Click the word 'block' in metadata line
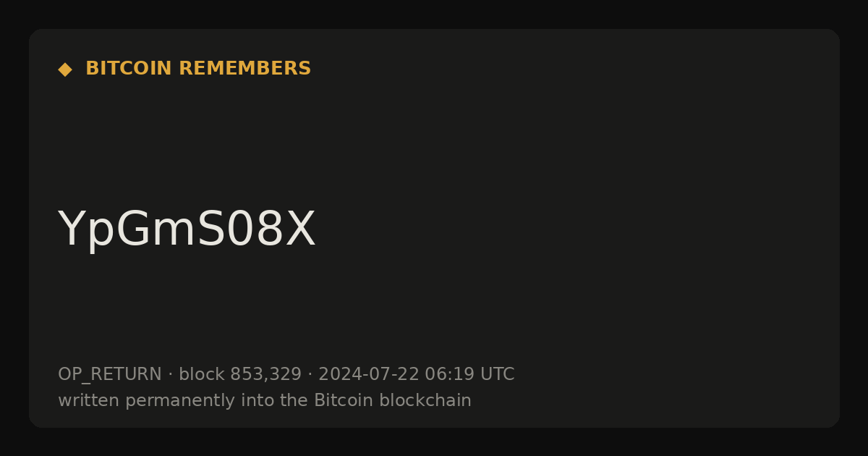The height and width of the screenshot is (456, 868). pyautogui.click(x=202, y=375)
